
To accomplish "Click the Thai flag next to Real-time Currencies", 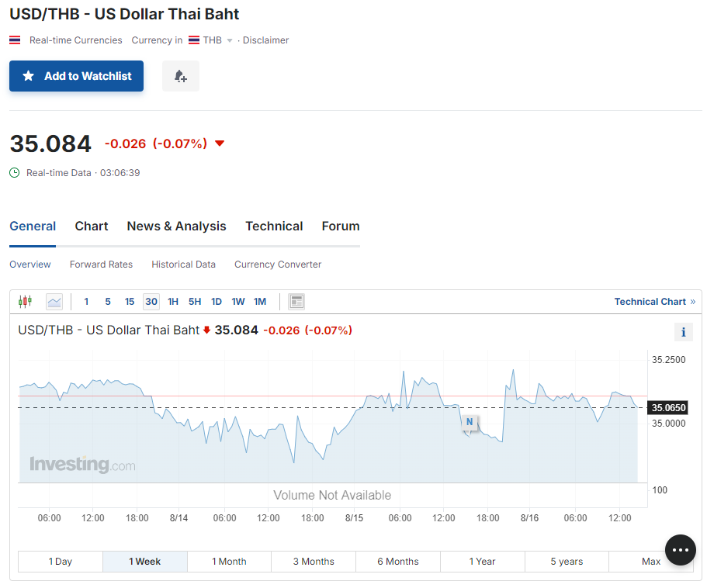I will (x=15, y=40).
